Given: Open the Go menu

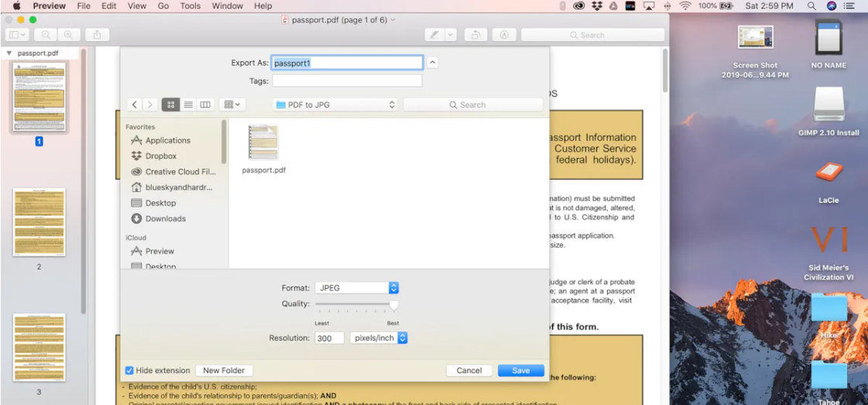Looking at the screenshot, I should pyautogui.click(x=163, y=6).
